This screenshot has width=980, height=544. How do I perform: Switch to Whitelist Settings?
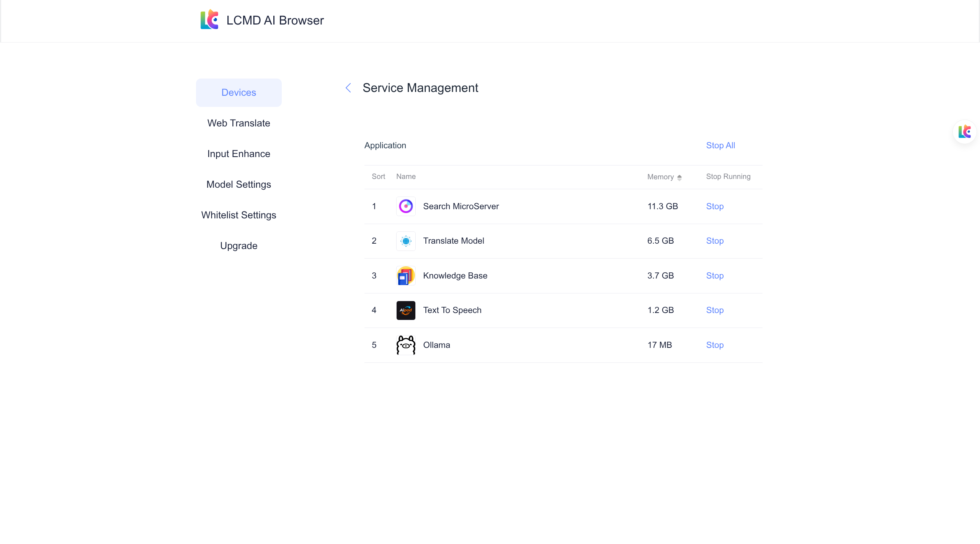[239, 215]
